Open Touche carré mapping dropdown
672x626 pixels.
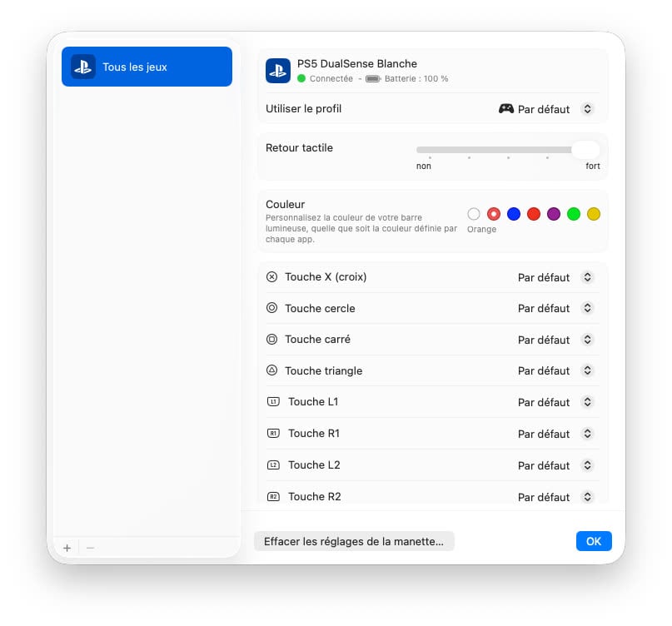pyautogui.click(x=588, y=340)
